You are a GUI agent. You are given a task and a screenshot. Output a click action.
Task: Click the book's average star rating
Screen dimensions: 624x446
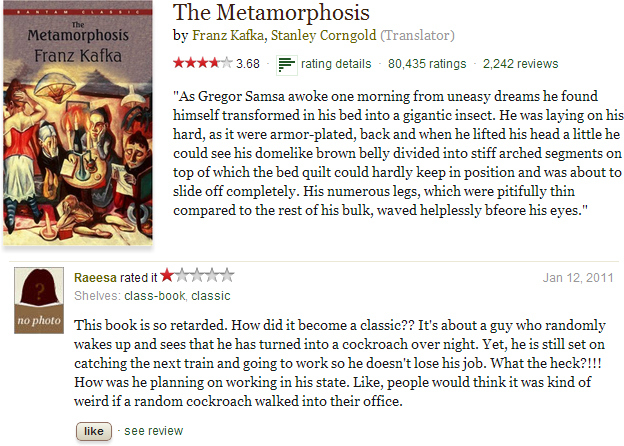203,63
